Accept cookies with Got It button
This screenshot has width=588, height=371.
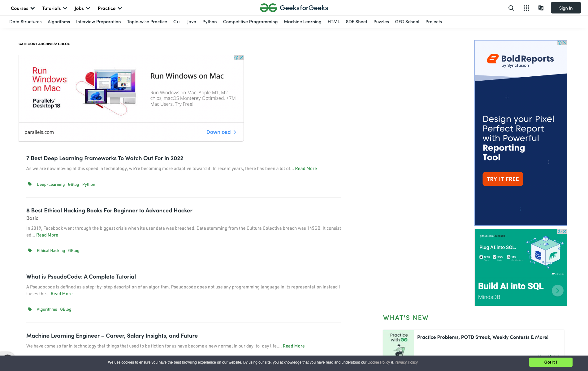pos(551,362)
